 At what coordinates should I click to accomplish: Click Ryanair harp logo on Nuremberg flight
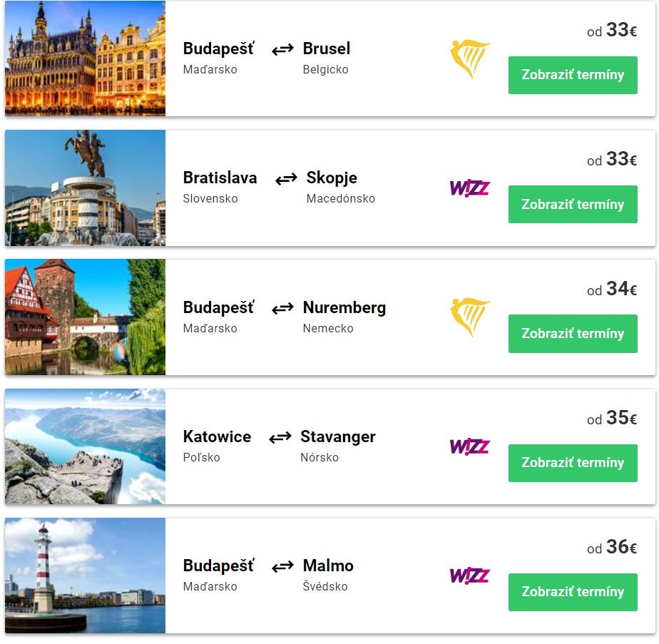tap(470, 317)
